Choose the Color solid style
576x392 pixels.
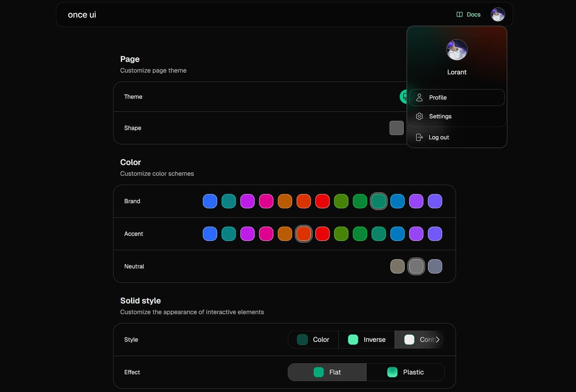coord(313,340)
